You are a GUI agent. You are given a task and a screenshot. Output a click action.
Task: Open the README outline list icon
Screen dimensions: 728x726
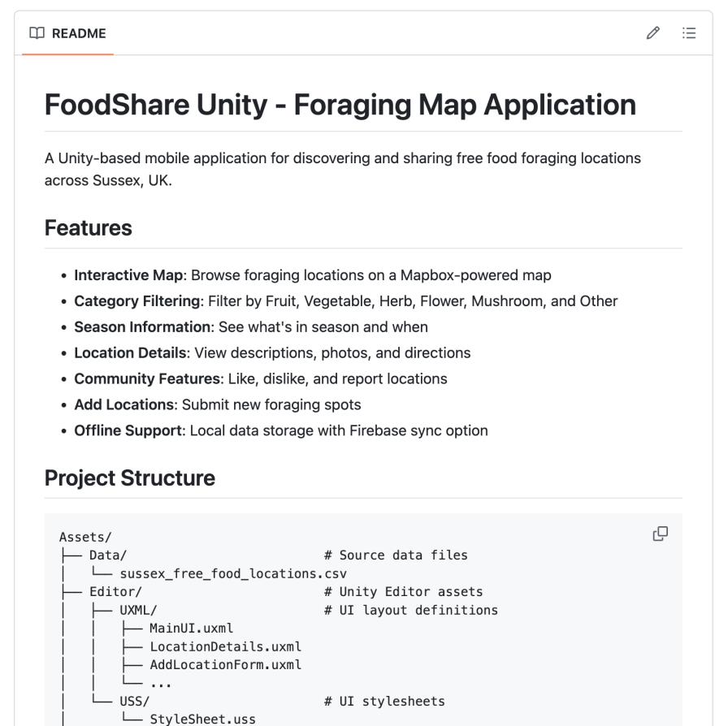[689, 33]
